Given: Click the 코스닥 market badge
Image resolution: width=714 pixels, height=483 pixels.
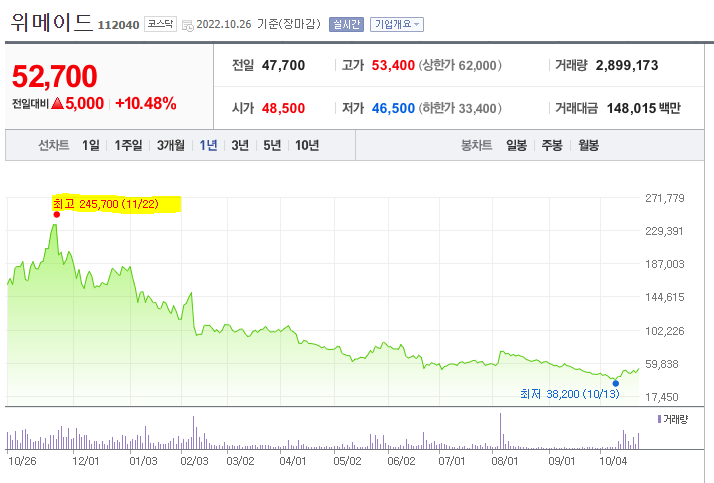Looking at the screenshot, I should click(x=160, y=24).
